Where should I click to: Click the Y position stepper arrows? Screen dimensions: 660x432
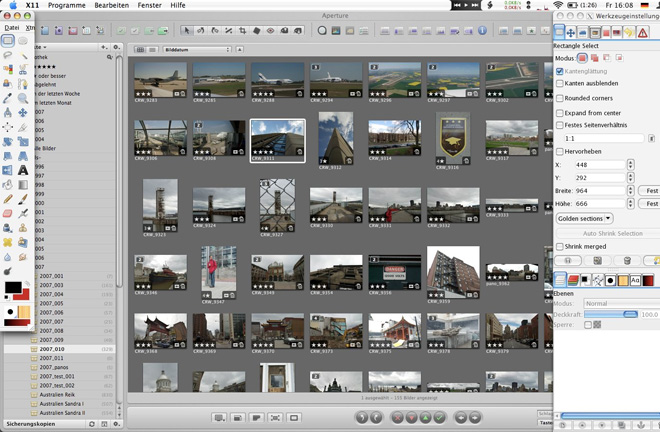pyautogui.click(x=631, y=178)
